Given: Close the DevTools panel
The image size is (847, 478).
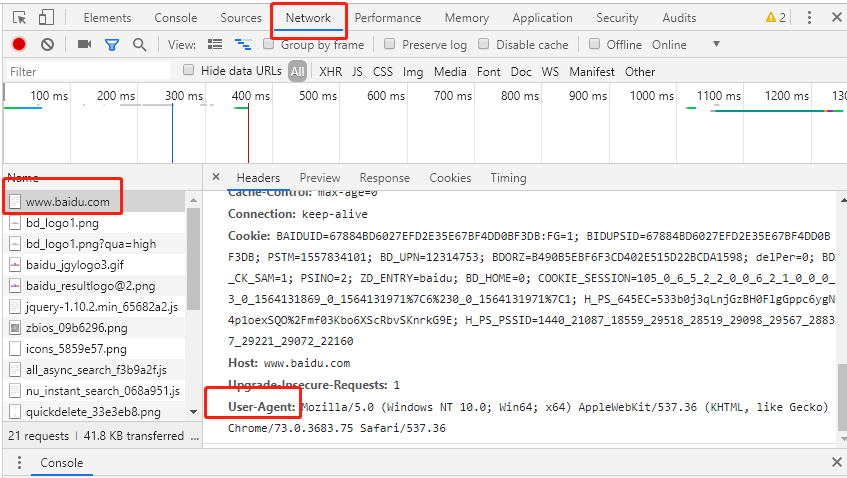Looking at the screenshot, I should [836, 17].
